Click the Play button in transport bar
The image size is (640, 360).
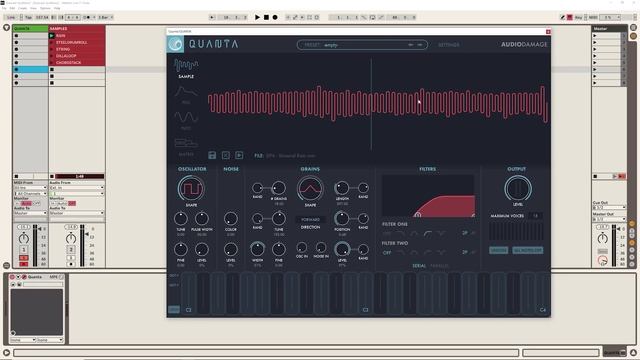(x=257, y=17)
